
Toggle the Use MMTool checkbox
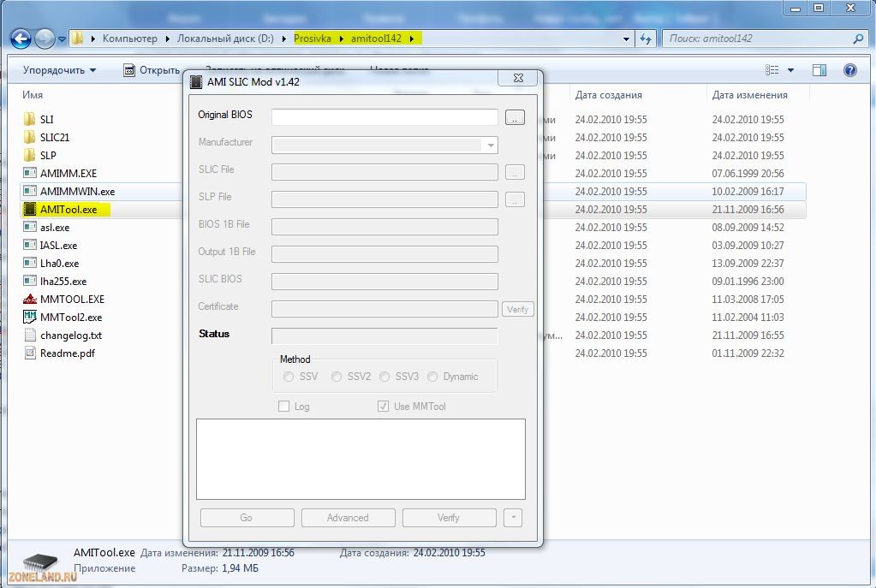coord(383,407)
